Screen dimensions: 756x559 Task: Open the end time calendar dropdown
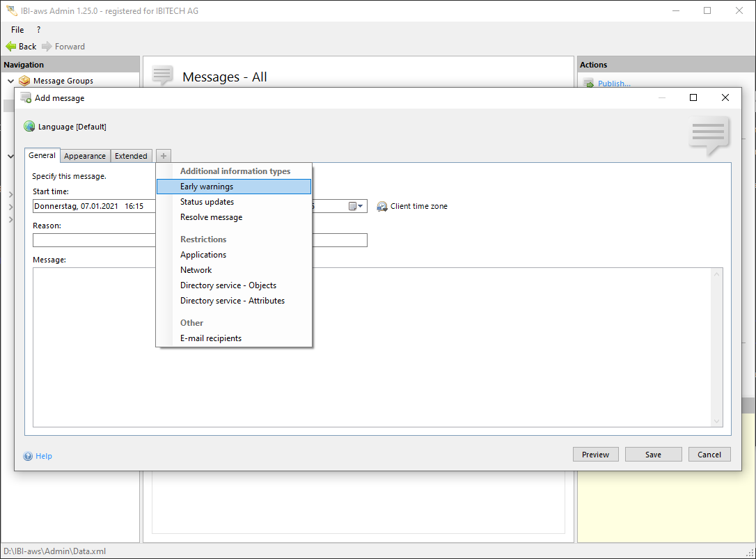pyautogui.click(x=356, y=206)
